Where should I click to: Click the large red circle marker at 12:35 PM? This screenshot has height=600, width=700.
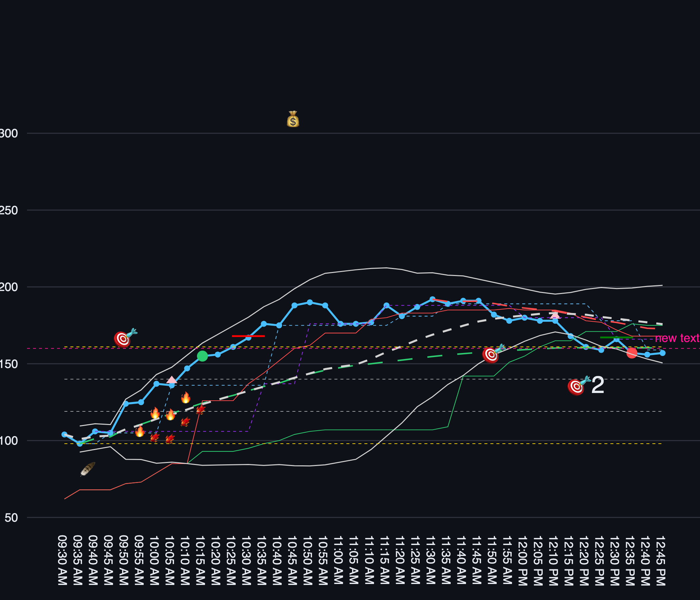[632, 353]
